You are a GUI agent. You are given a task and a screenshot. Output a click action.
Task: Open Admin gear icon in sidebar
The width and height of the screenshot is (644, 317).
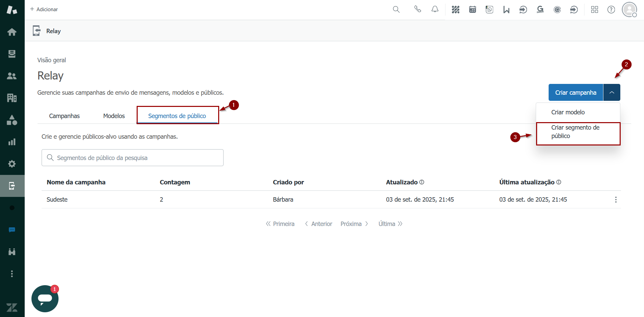[12, 164]
